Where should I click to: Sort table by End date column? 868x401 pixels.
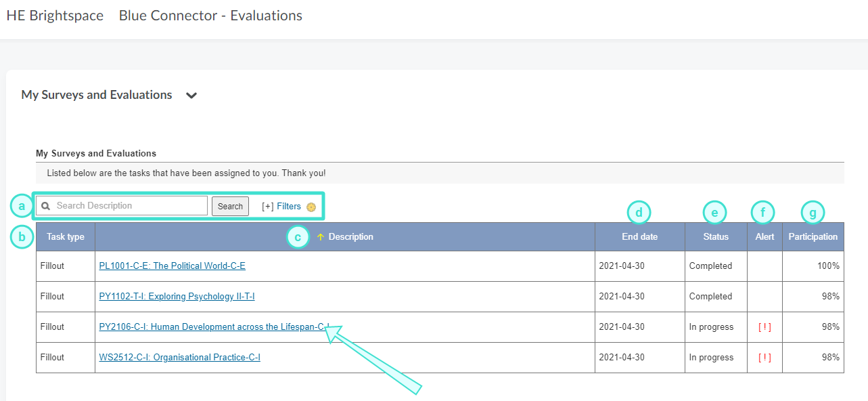coord(639,237)
